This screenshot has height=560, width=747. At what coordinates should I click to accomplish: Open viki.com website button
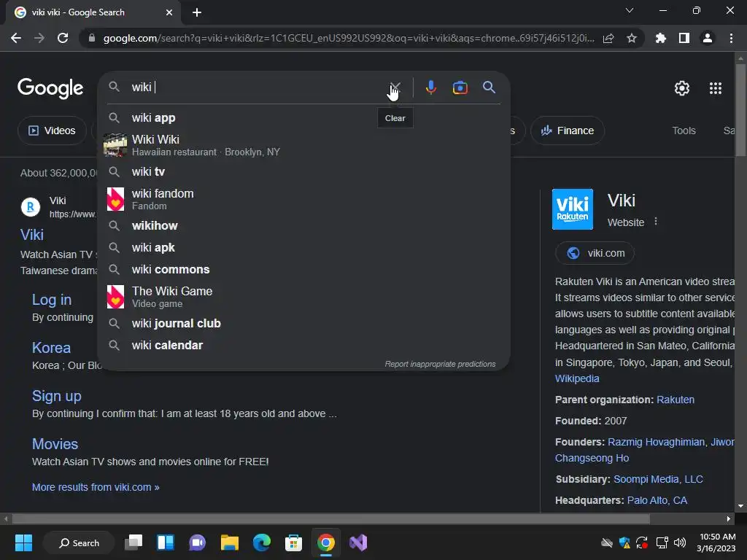click(595, 253)
